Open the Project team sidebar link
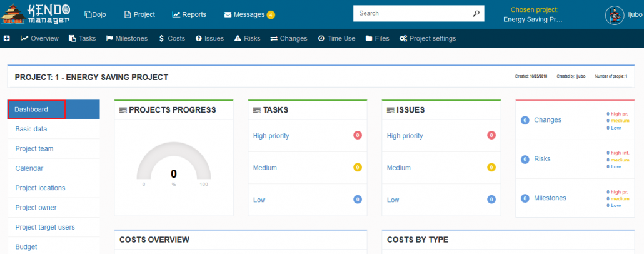The image size is (644, 254). click(x=34, y=149)
